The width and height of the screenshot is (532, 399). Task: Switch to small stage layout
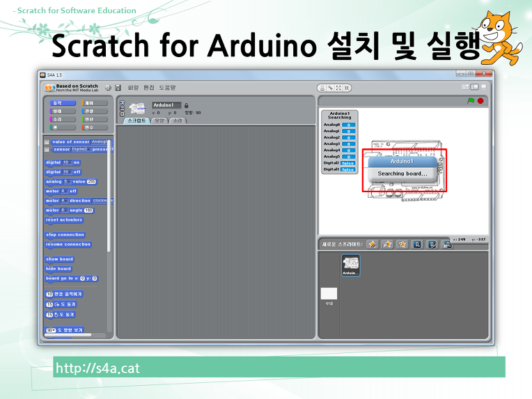pos(465,87)
